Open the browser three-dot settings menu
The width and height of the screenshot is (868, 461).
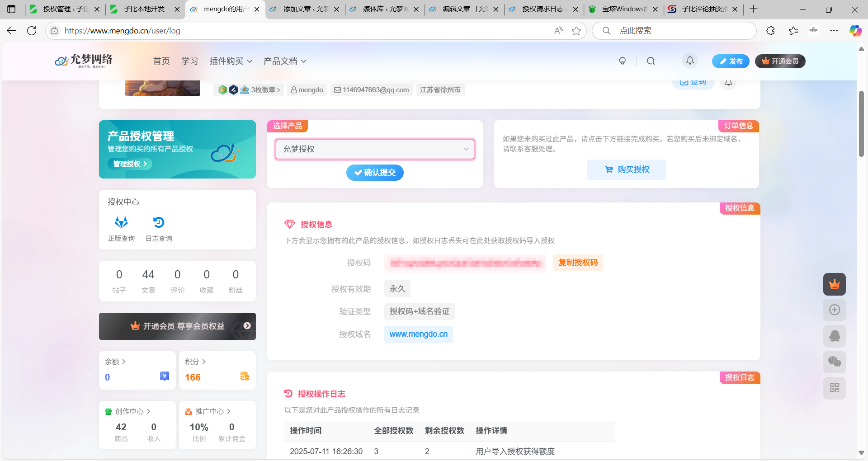tap(834, 31)
